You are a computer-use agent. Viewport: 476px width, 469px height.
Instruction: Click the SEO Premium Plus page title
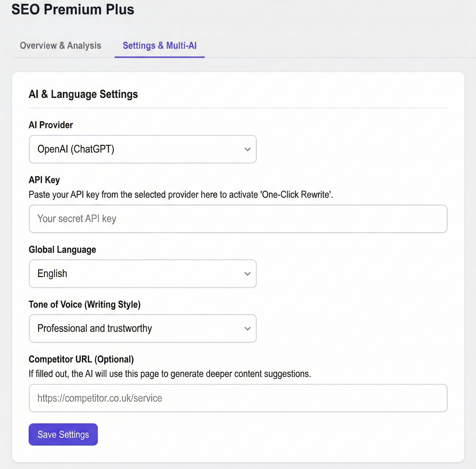coord(73,10)
